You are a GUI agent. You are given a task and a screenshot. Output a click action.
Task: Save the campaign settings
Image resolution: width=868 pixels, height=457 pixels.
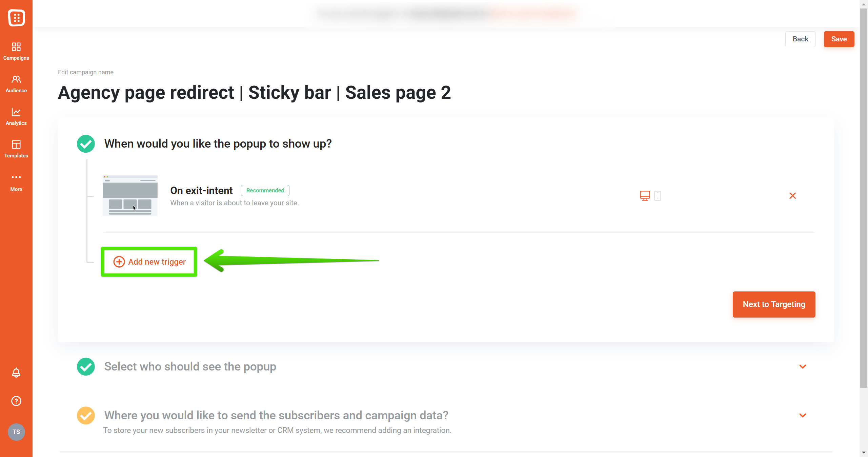839,39
